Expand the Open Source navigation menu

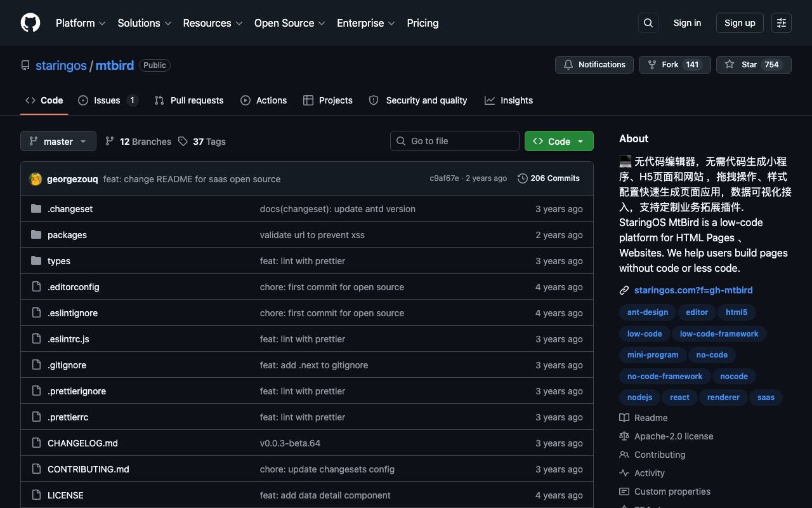[x=290, y=23]
